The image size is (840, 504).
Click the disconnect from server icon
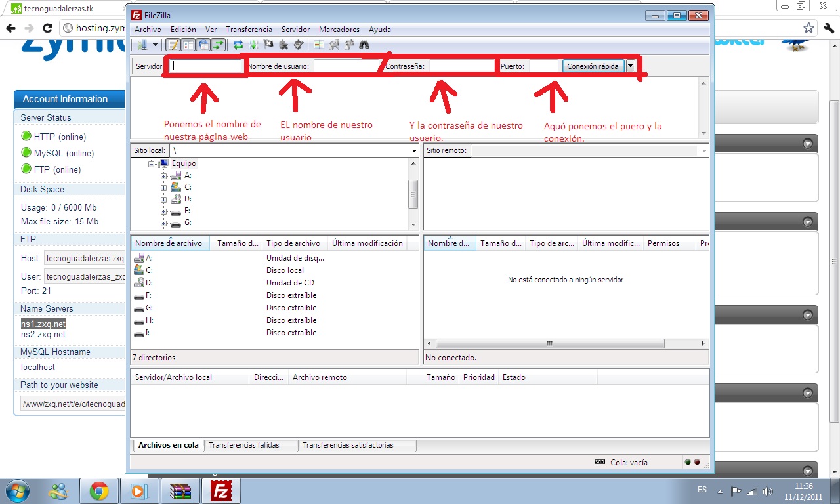[x=283, y=45]
